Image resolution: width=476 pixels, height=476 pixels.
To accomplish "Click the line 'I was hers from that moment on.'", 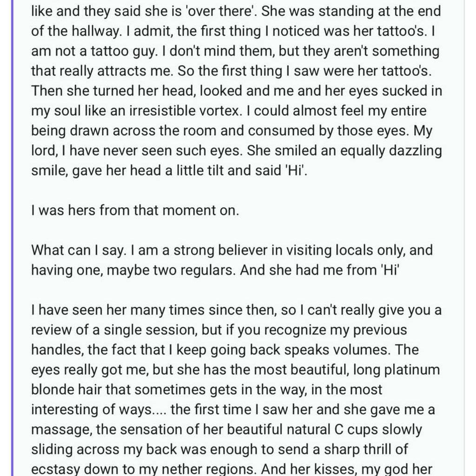I will 135,211.
